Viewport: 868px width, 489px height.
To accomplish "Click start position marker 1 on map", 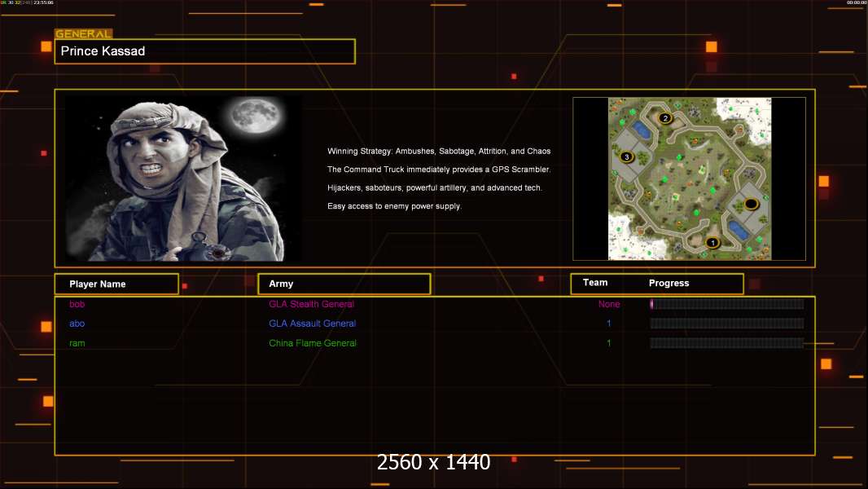I will pos(712,242).
